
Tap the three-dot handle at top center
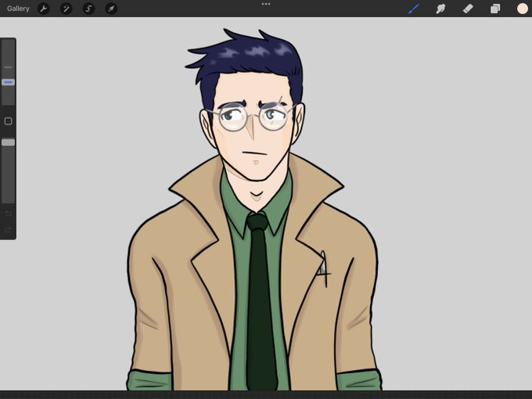(x=266, y=4)
